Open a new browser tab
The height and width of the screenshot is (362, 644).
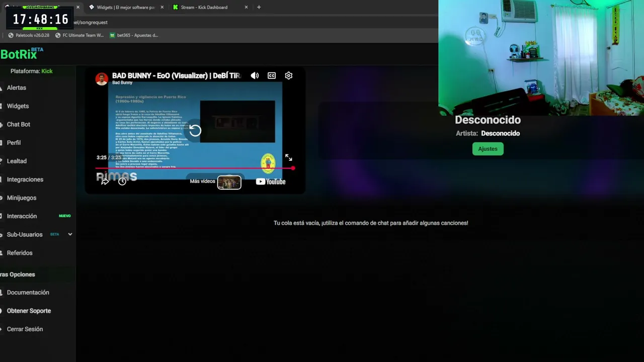tap(259, 7)
